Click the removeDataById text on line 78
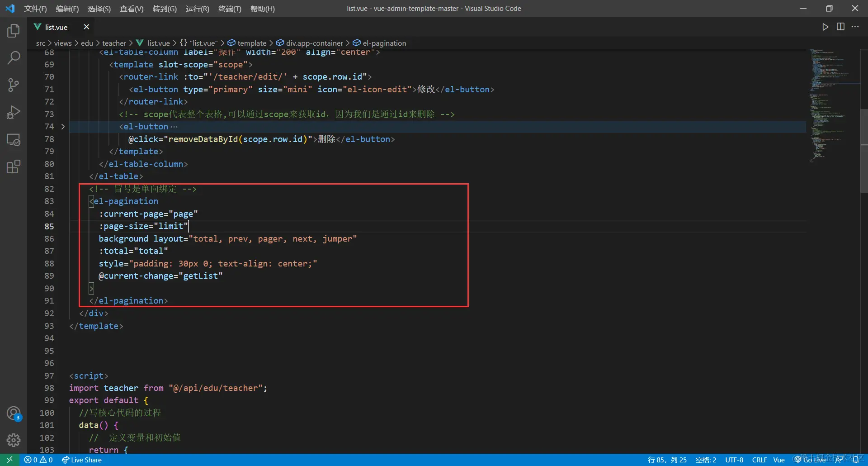This screenshot has width=868, height=466. tap(203, 139)
